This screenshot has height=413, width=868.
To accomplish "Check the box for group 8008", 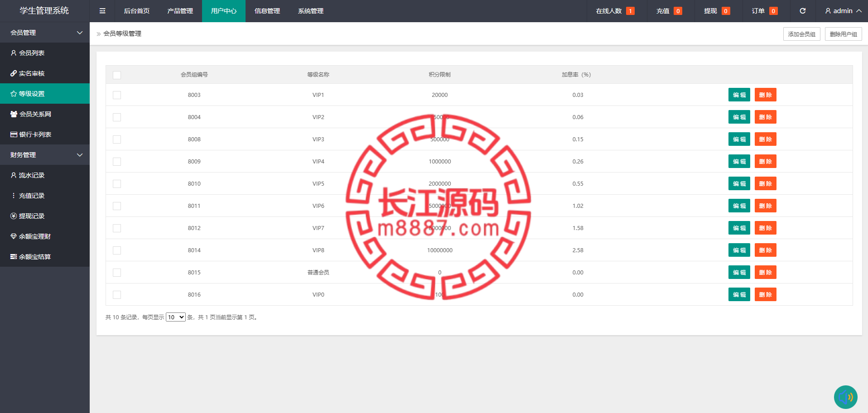I will click(117, 139).
